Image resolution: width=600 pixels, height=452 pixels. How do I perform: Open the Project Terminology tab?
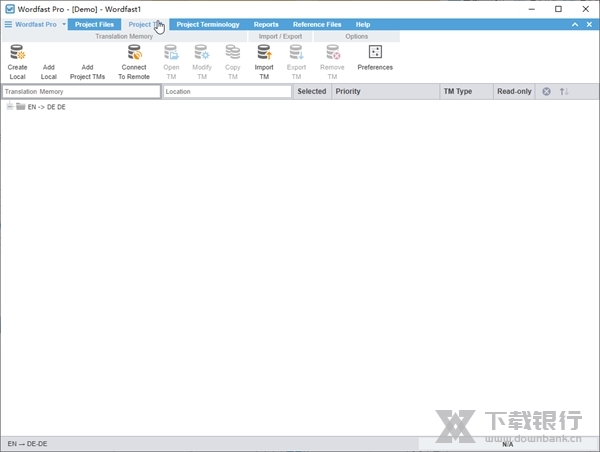(x=208, y=24)
